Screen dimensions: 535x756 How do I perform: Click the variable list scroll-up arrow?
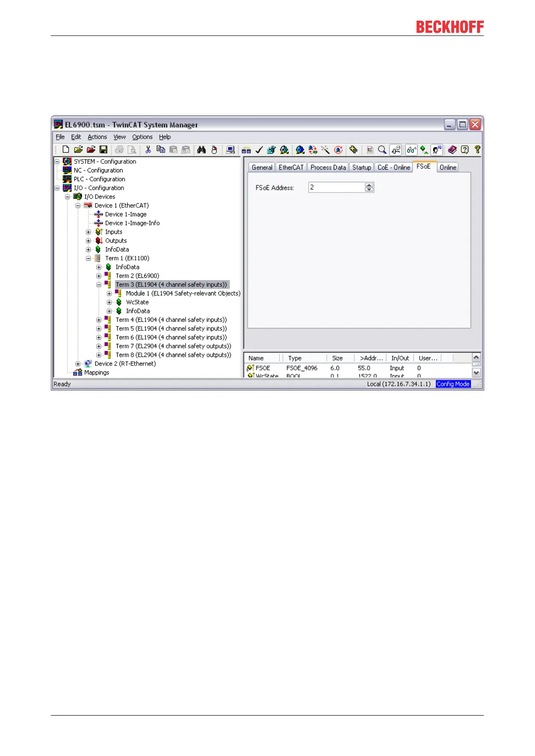(x=477, y=357)
